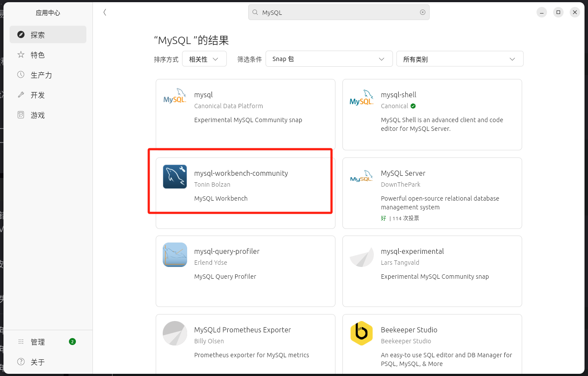The width and height of the screenshot is (588, 376).
Task: Open the MySQLd Prometheus Exporter title
Action: (x=243, y=330)
